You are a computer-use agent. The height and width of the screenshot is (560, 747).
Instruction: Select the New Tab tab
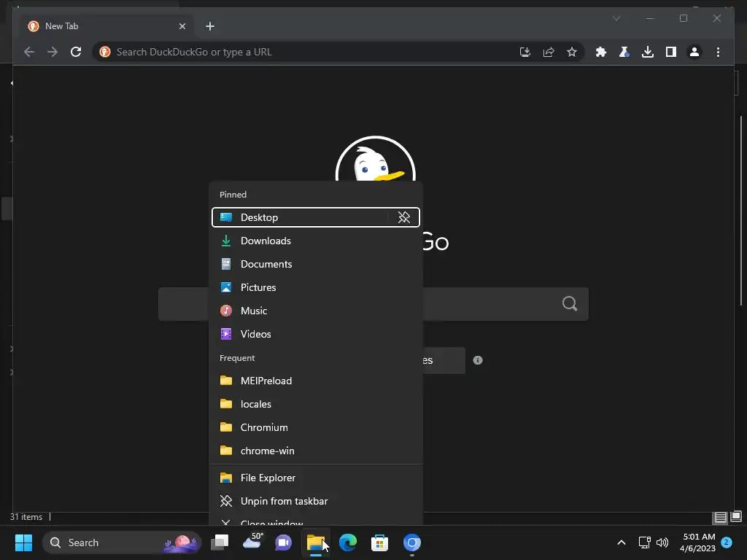(104, 26)
